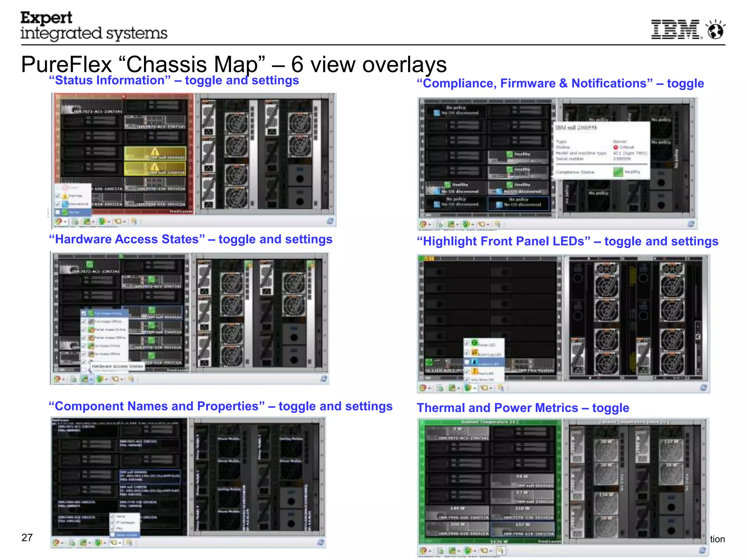Select Location LED menu entry
747x560 pixels.
click(x=484, y=362)
